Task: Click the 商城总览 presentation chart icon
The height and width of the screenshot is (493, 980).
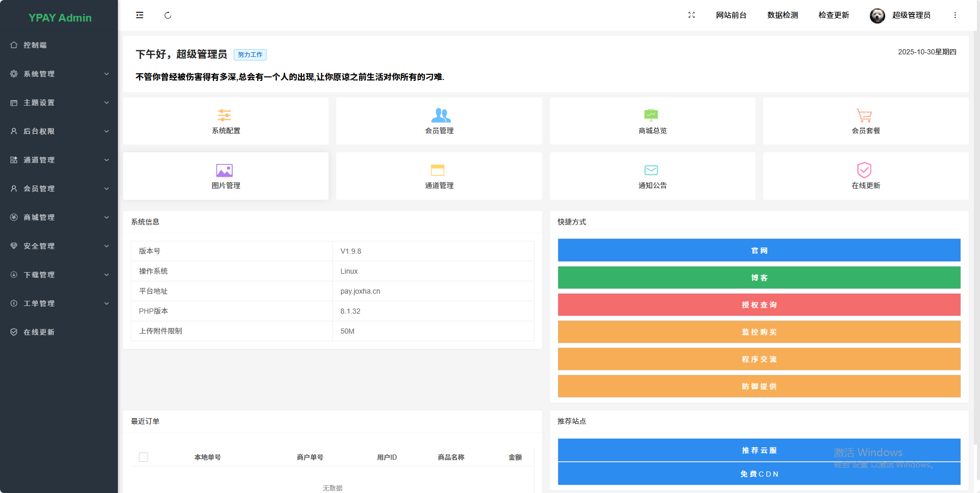Action: click(651, 115)
